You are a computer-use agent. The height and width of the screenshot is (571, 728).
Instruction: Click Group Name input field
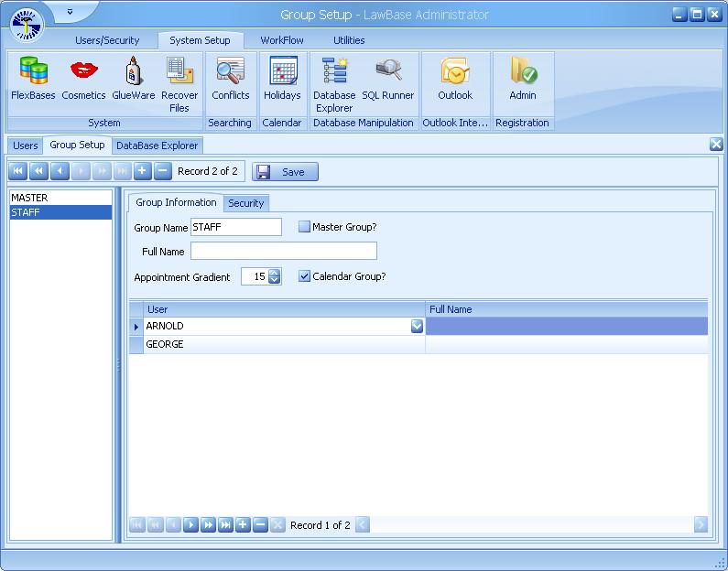click(236, 227)
